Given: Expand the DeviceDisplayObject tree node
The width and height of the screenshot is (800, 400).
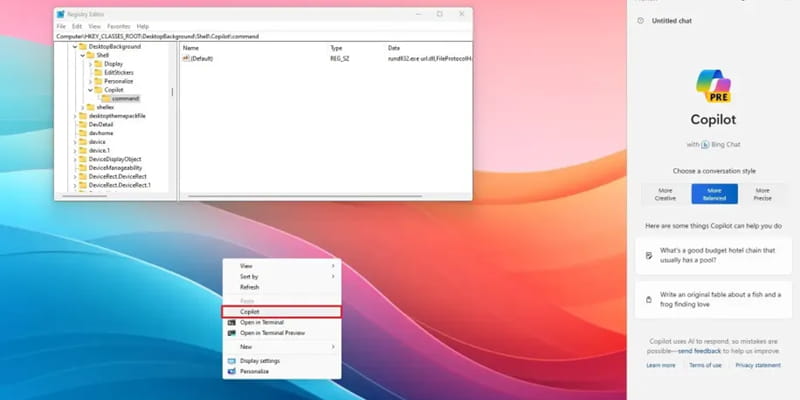Looking at the screenshot, I should point(75,159).
